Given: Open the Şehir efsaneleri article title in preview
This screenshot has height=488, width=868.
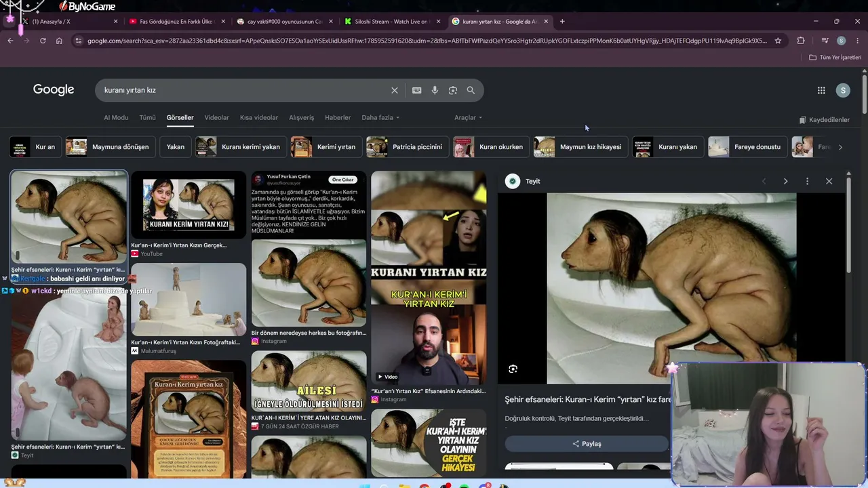Looking at the screenshot, I should point(588,399).
